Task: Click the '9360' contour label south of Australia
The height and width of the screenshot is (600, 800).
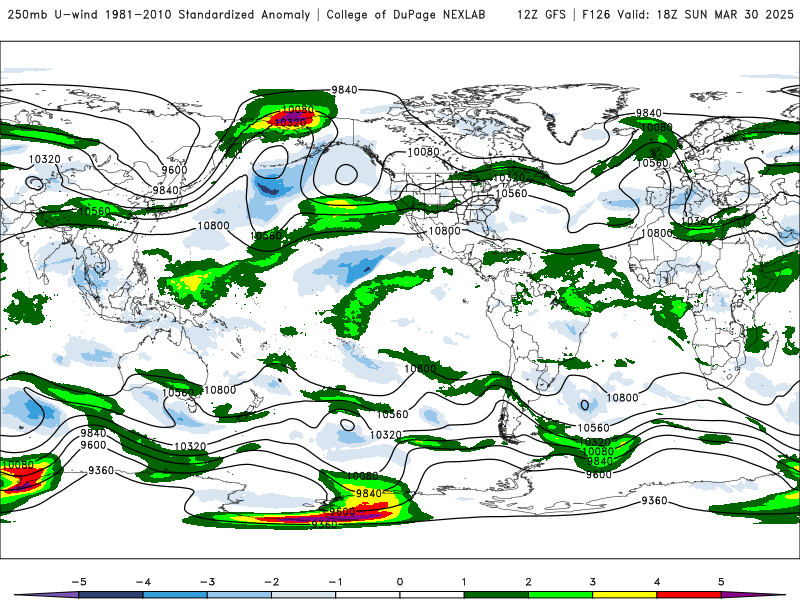Action: (101, 470)
